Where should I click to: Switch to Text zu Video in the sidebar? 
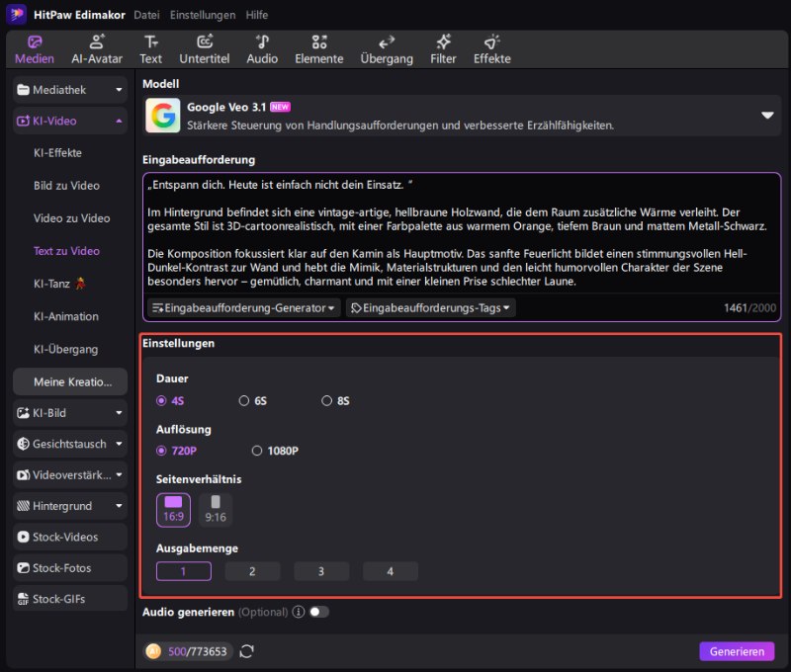click(65, 251)
